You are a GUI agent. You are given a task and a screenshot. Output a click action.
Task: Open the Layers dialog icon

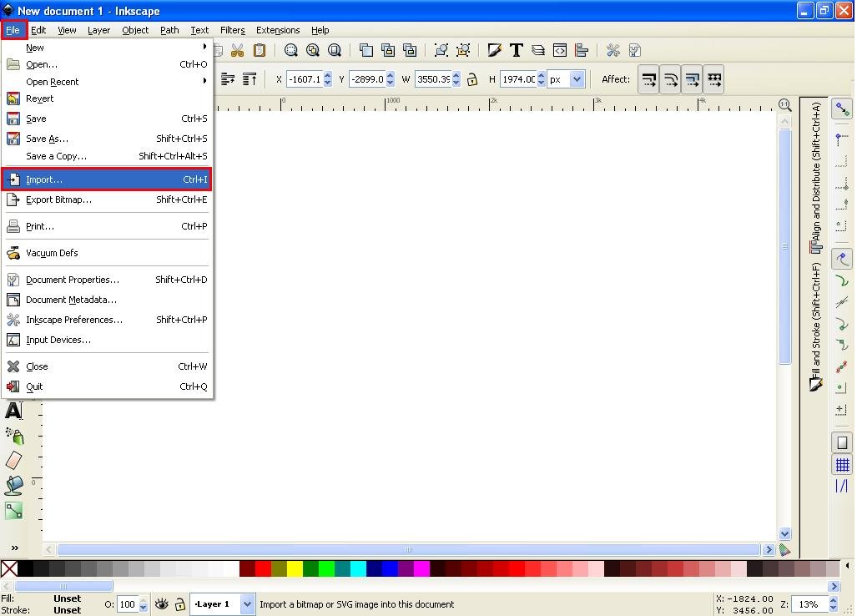[538, 51]
